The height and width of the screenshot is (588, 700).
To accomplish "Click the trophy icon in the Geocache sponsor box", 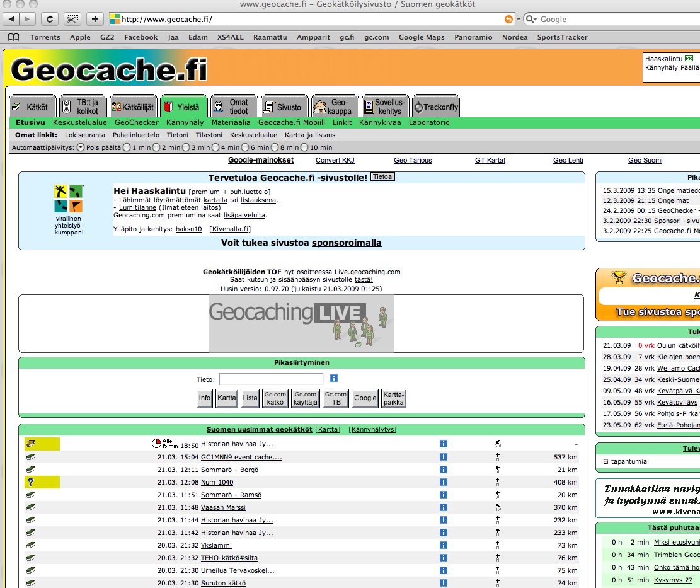I will (x=619, y=277).
